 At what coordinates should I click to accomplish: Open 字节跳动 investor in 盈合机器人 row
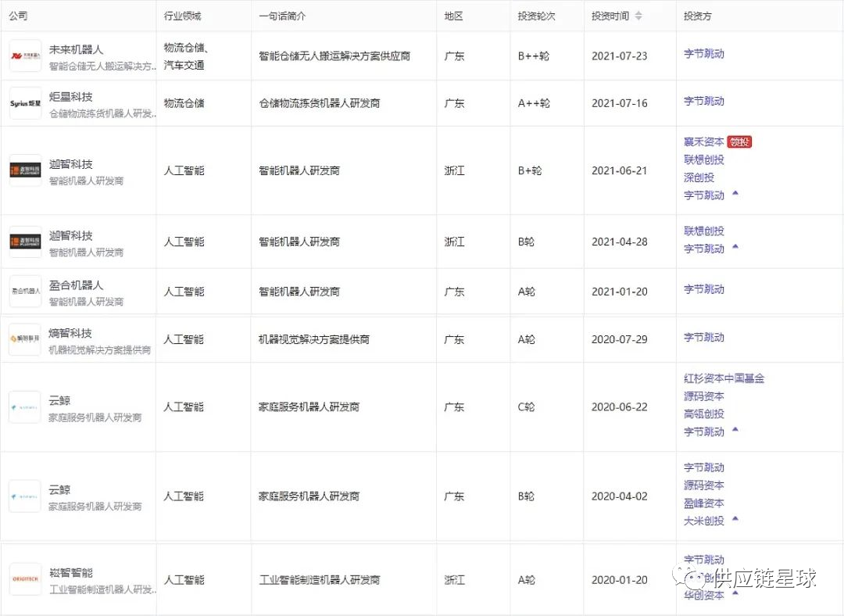pos(704,289)
